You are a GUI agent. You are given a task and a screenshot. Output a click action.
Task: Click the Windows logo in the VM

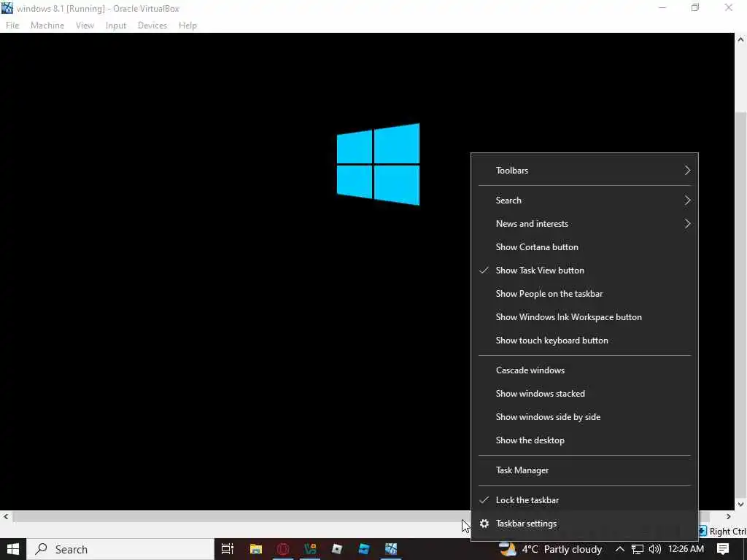click(379, 164)
